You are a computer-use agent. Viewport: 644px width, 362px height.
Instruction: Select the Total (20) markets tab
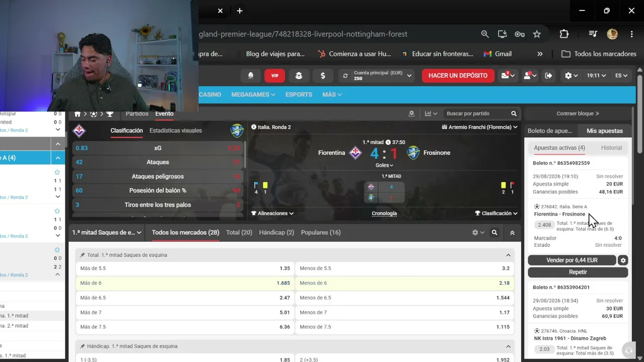(239, 232)
